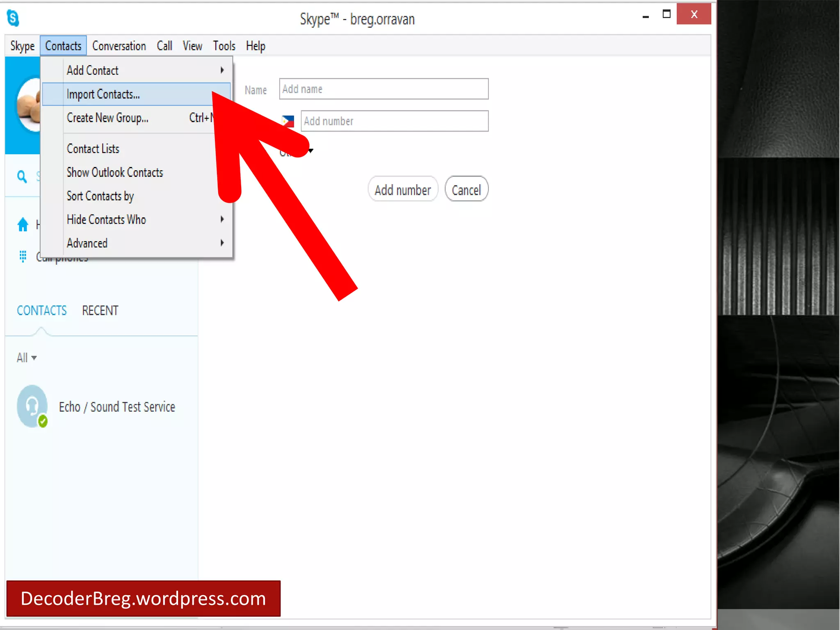Select Create New Group menu entry

tap(107, 118)
